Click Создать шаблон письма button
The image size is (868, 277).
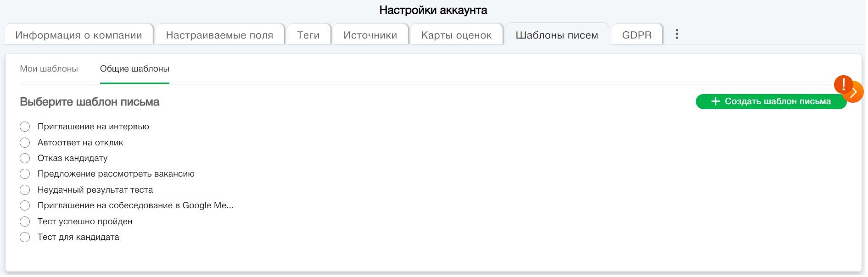pos(770,101)
